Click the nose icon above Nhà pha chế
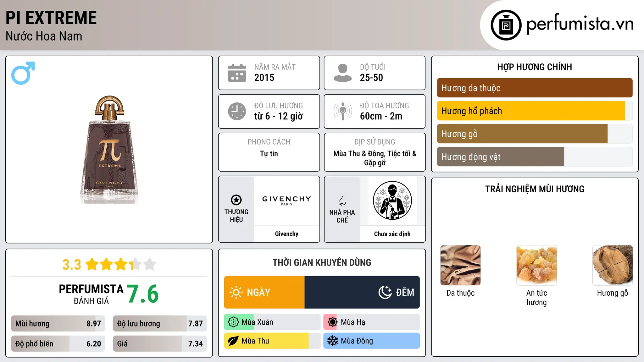This screenshot has width=644, height=362. [342, 200]
